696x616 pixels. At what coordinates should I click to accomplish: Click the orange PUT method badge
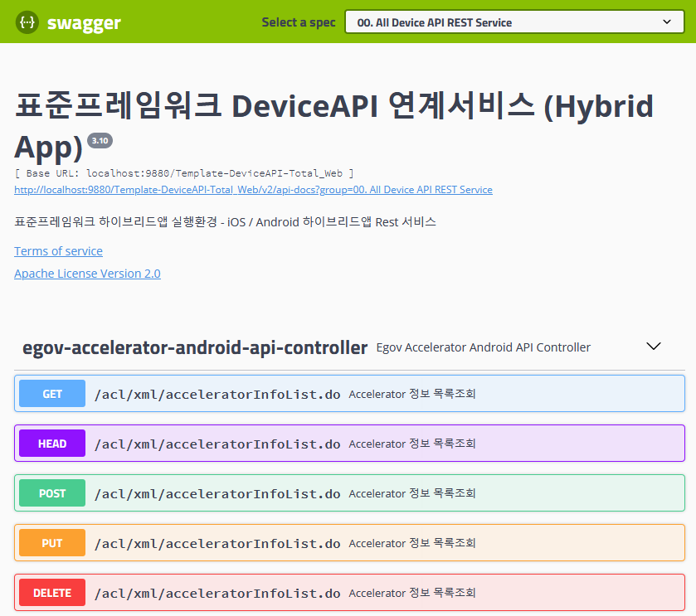52,543
